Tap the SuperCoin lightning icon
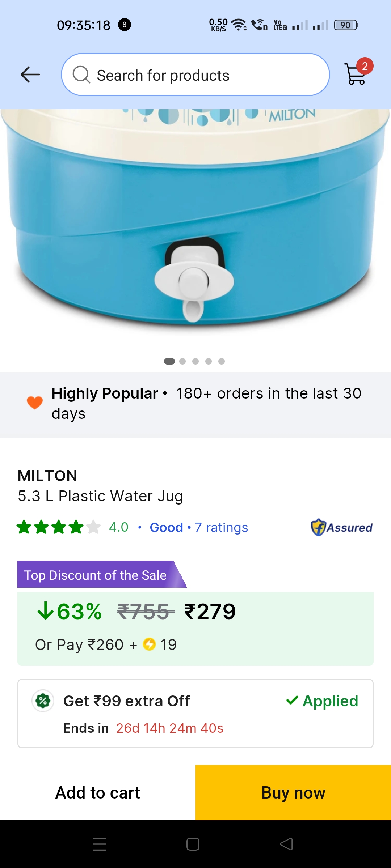Viewport: 391px width, 868px height. [x=149, y=644]
